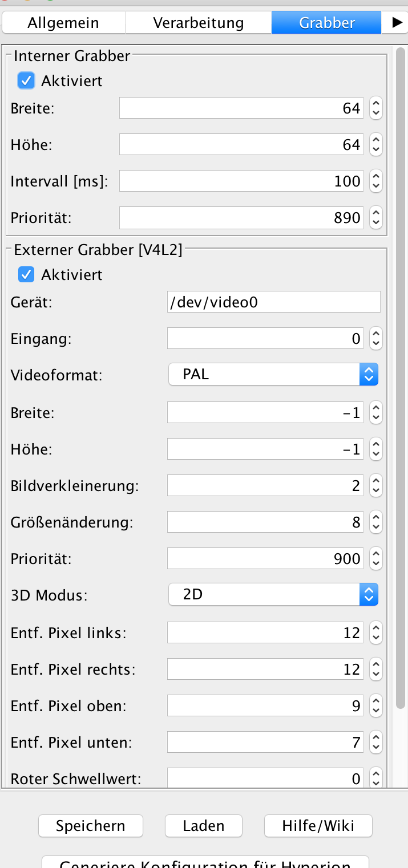Click the internal grabber Breite stepper
Viewport: 408px width, 868px height.
point(375,108)
